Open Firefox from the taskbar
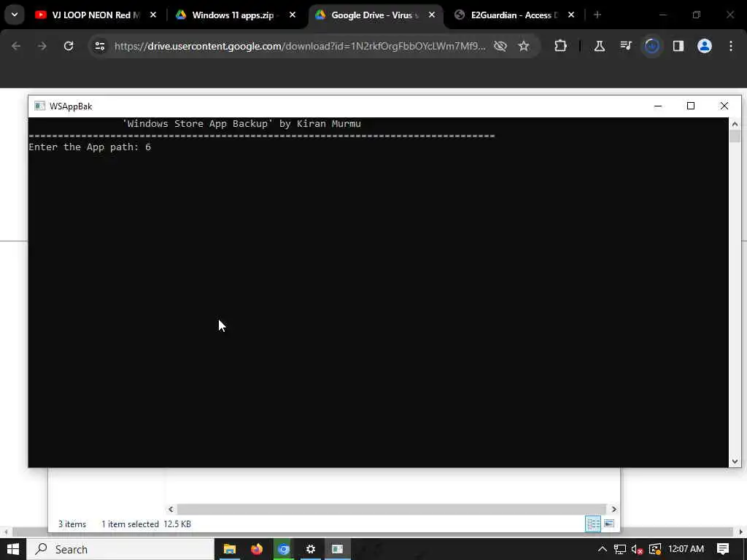 pos(257,549)
